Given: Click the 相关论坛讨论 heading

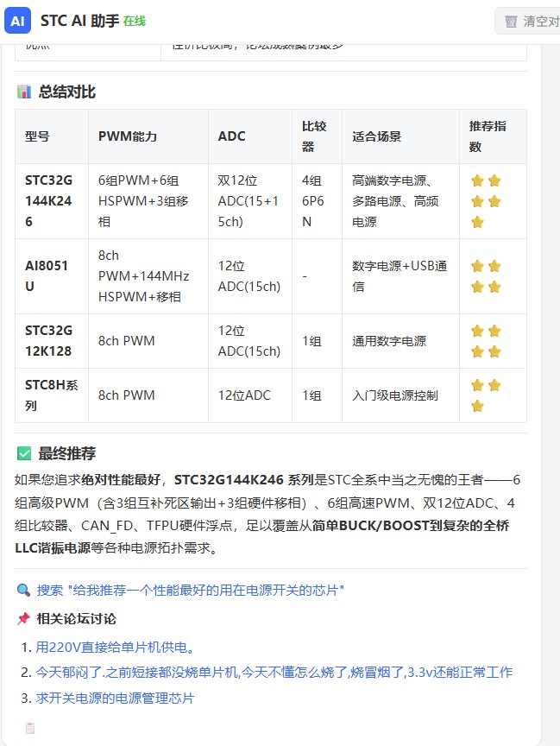Looking at the screenshot, I should 77,618.
